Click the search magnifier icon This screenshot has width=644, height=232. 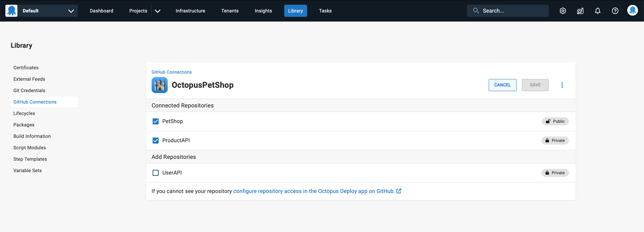point(476,11)
